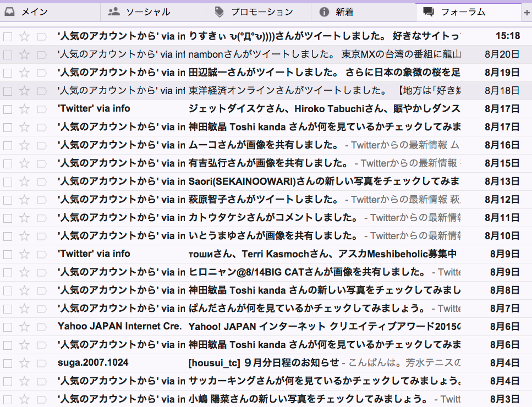Image resolution: width=532 pixels, height=407 pixels.
Task: Mark the тошиさん Twitter email as important
Action: click(x=42, y=254)
